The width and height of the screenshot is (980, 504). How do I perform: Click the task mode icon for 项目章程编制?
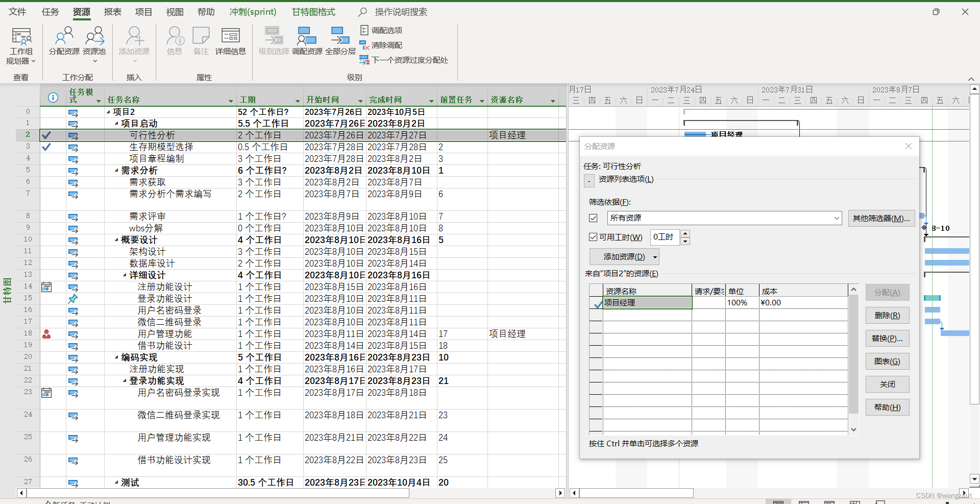coord(73,159)
